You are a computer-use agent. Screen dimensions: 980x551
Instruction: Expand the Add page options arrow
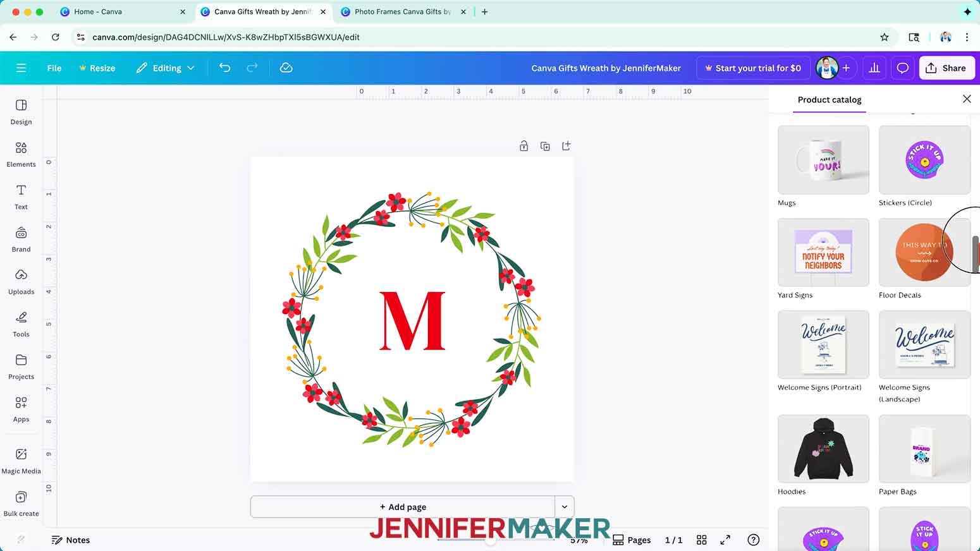565,507
